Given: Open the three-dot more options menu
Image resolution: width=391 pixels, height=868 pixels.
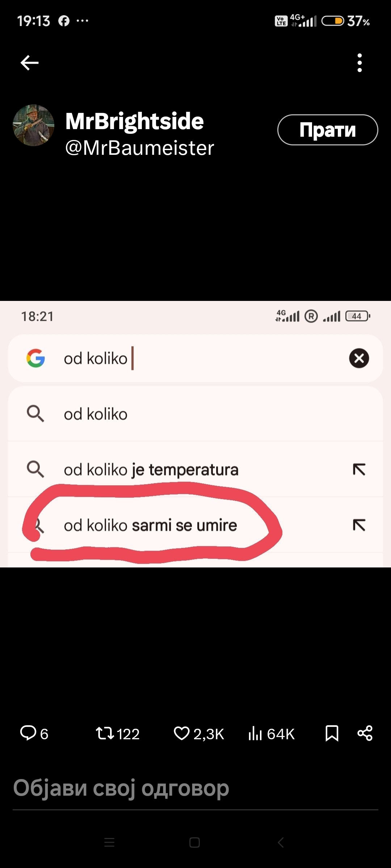Looking at the screenshot, I should pyautogui.click(x=359, y=63).
